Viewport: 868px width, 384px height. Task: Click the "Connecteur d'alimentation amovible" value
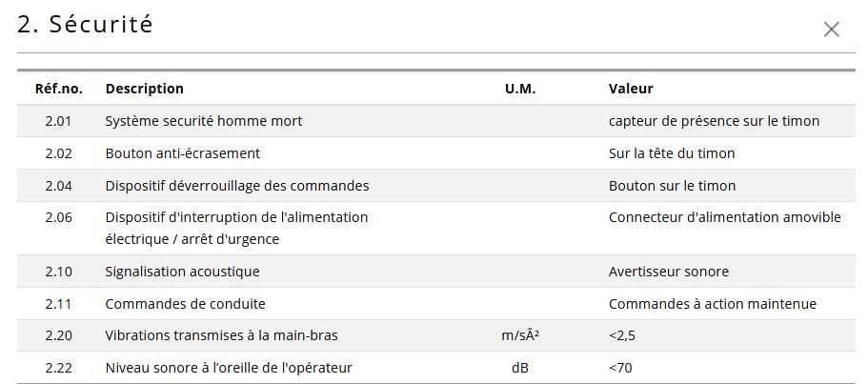click(x=725, y=217)
